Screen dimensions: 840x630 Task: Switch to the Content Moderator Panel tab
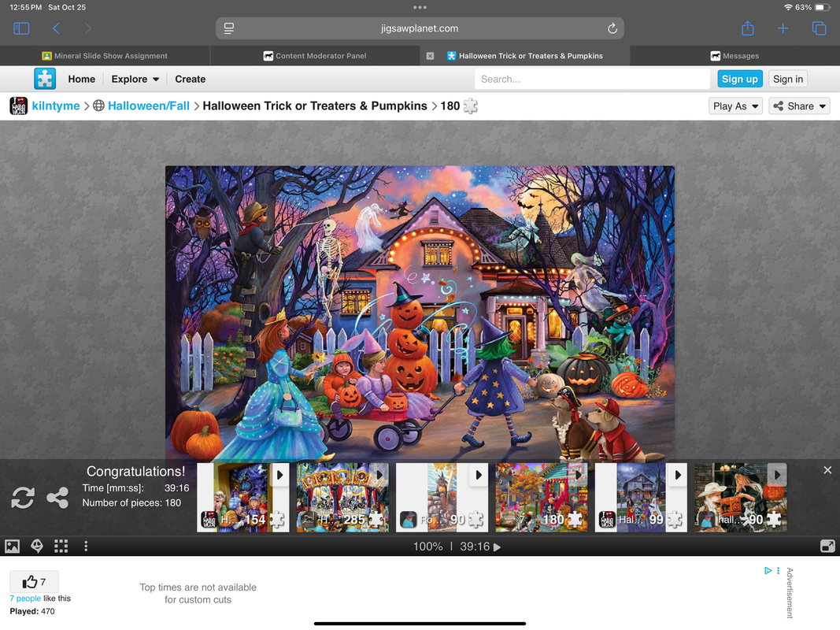tap(315, 56)
